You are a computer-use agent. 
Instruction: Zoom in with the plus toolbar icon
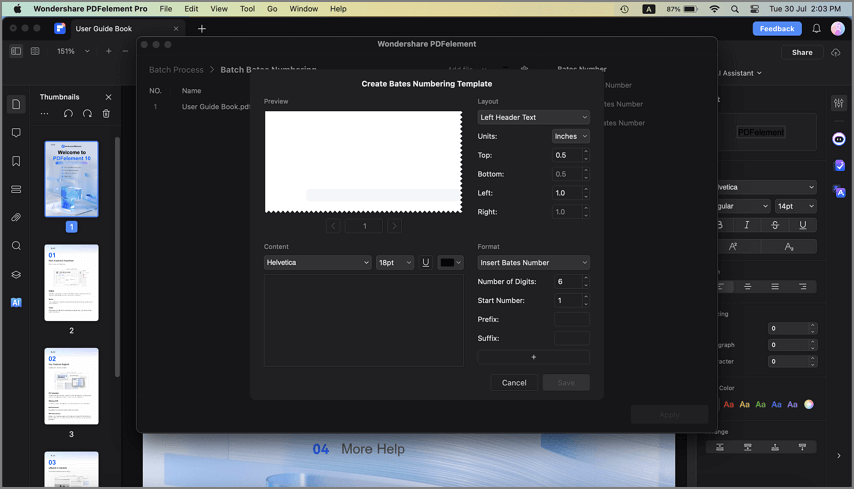click(x=108, y=51)
